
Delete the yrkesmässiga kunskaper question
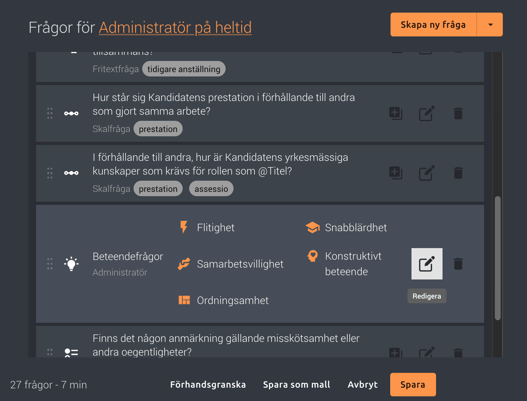coord(458,173)
